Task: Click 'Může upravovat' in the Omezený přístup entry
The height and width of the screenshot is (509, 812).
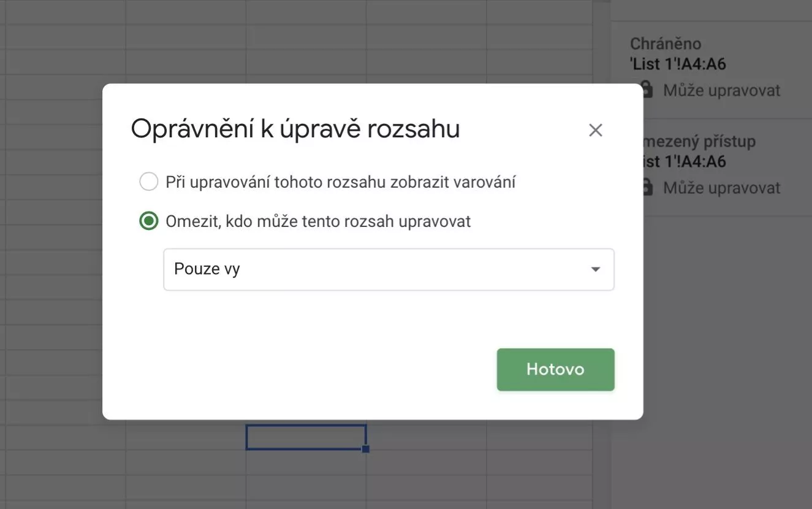Action: coord(721,188)
